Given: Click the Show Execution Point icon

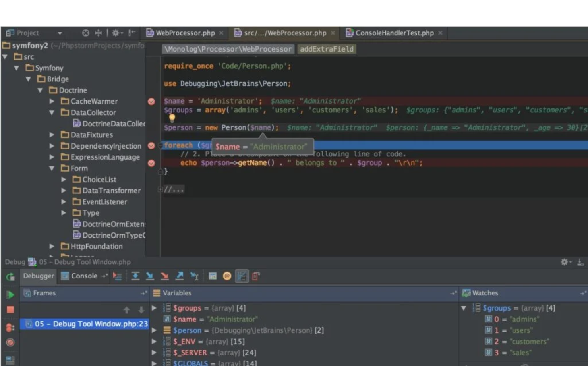Looking at the screenshot, I should (x=118, y=276).
